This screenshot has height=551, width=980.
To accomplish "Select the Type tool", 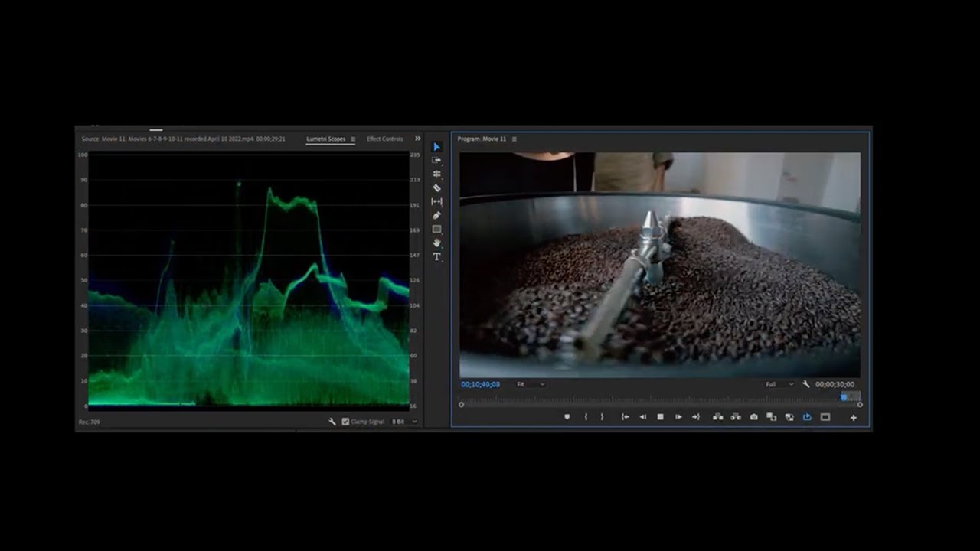I will pos(436,256).
